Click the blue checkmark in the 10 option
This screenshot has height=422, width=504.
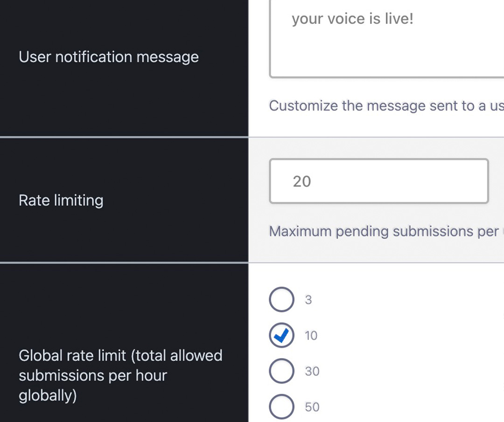coord(282,335)
